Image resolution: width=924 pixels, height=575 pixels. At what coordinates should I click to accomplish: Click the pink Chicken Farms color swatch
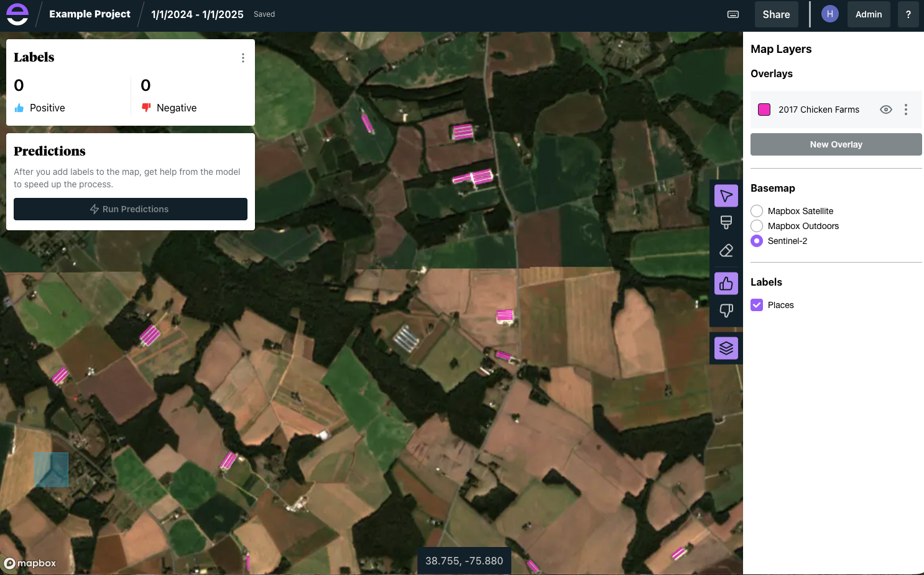point(764,110)
